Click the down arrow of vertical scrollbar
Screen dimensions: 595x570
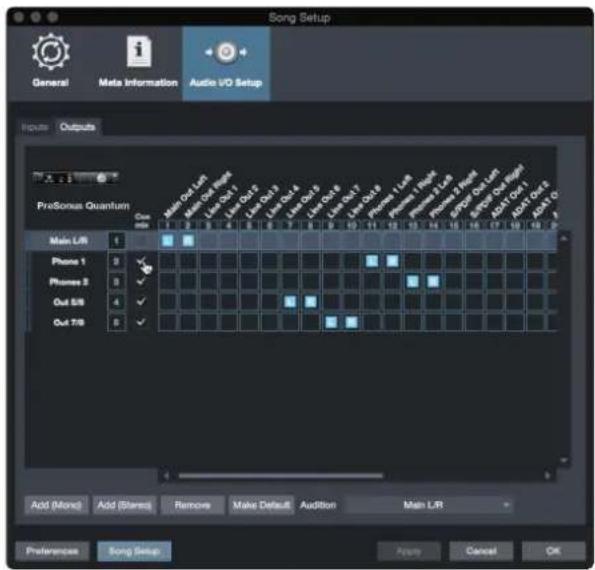click(564, 460)
